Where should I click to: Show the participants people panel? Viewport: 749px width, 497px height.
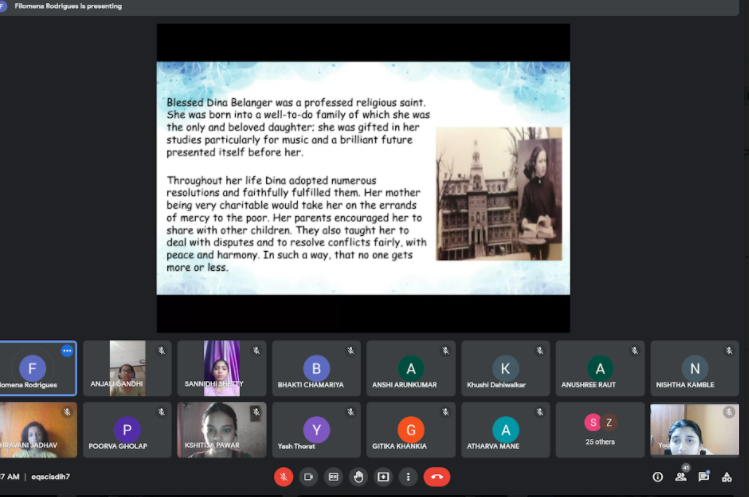[x=681, y=477]
